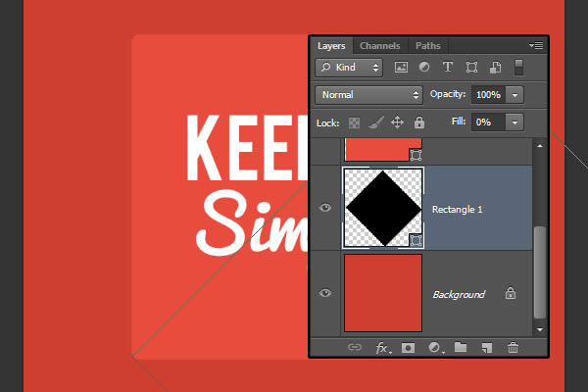Select the Rectangle 1 layer name
The height and width of the screenshot is (392, 588).
pyautogui.click(x=457, y=210)
